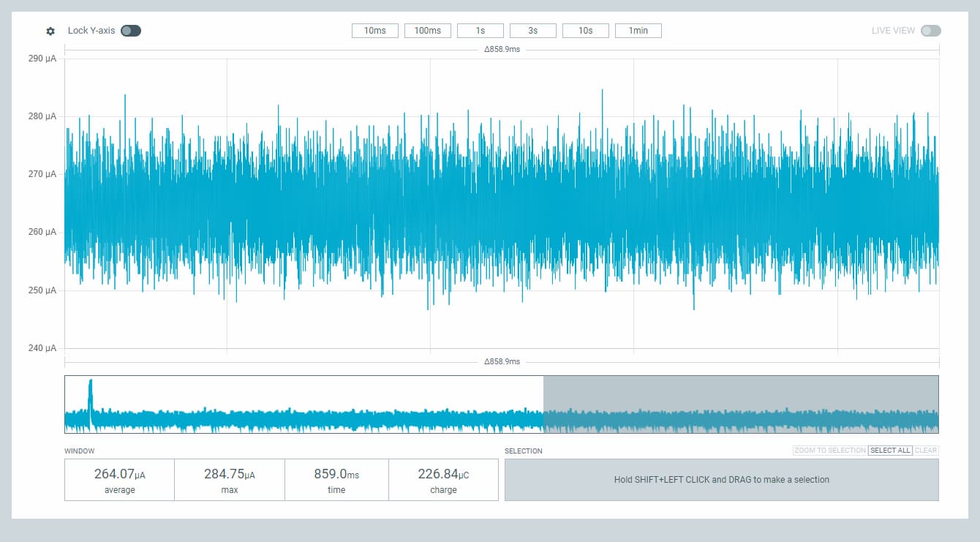The image size is (980, 542).
Task: Click the 280 µA axis label
Action: pos(42,116)
